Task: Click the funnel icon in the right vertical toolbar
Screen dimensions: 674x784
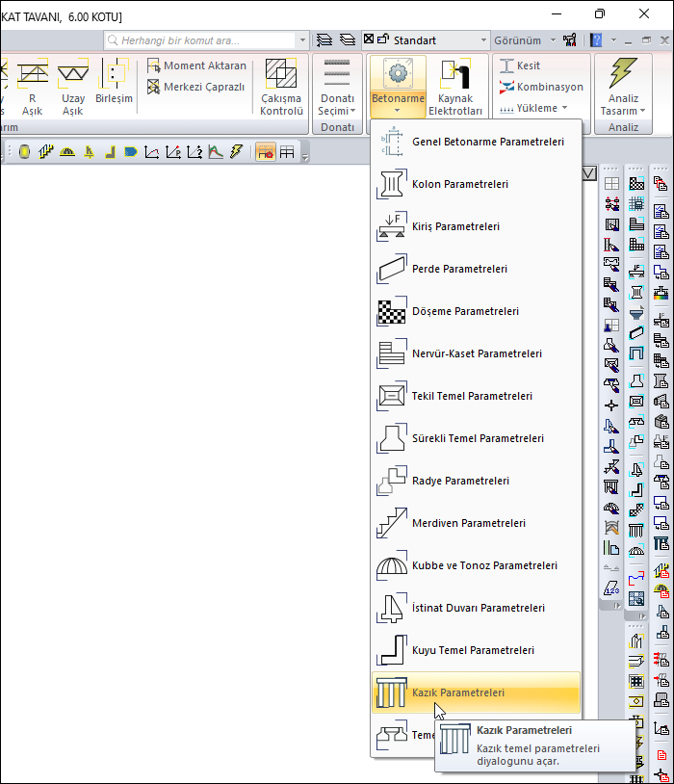Action: click(636, 313)
